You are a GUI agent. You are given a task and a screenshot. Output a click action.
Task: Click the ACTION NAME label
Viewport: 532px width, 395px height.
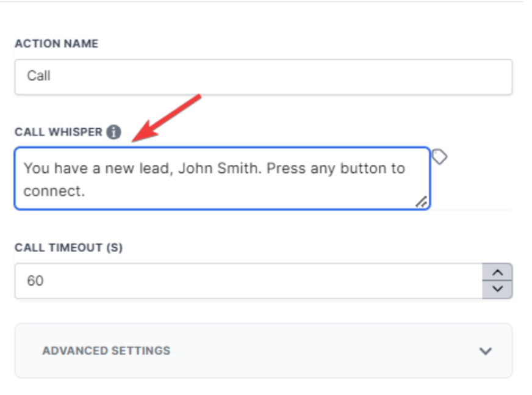56,44
